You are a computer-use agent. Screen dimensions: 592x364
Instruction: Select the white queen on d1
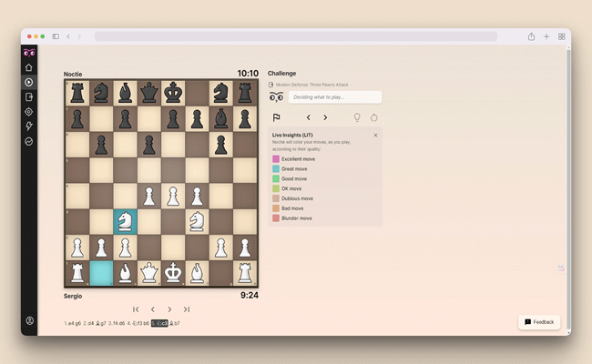[148, 273]
